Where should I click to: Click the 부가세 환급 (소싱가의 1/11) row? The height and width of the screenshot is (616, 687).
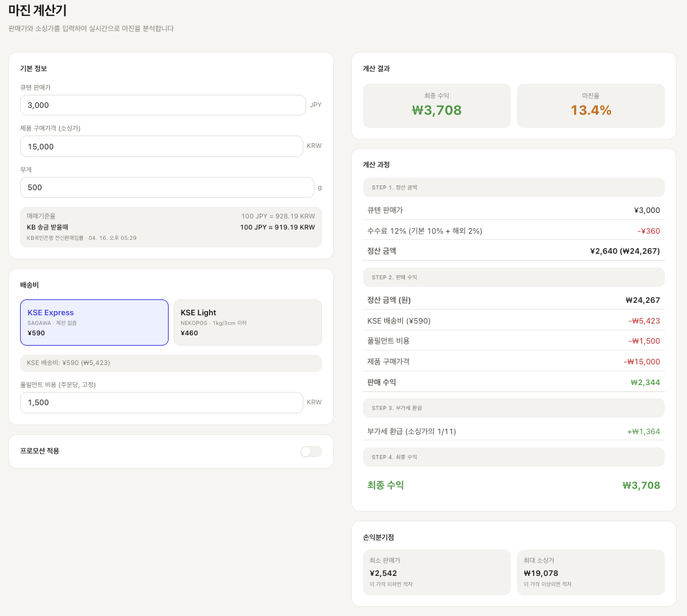pyautogui.click(x=514, y=431)
